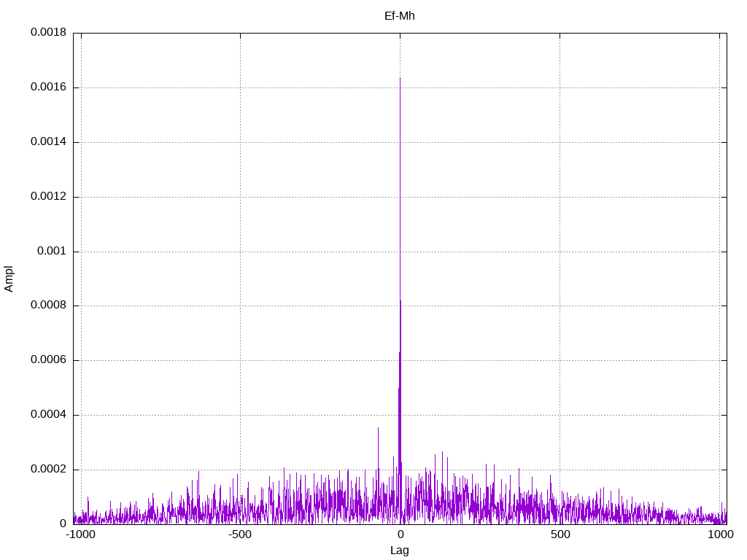This screenshot has width=747, height=560.
Task: Click the -1000 x-axis tick label
Action: pos(81,534)
